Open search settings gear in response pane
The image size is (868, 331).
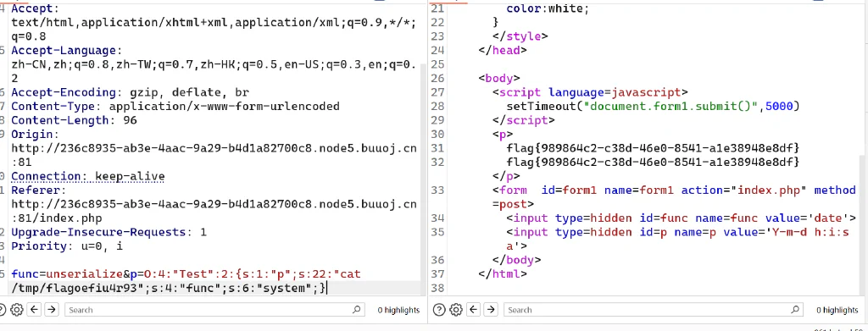[x=455, y=310]
